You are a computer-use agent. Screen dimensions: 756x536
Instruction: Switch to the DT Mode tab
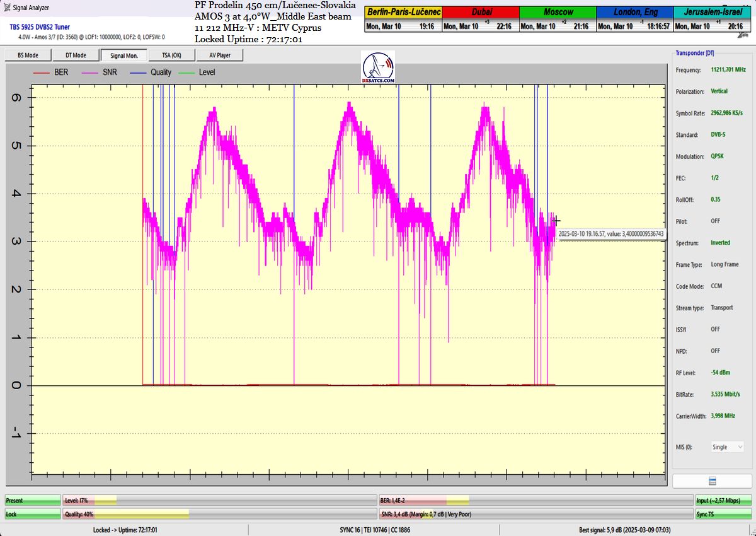tap(76, 55)
